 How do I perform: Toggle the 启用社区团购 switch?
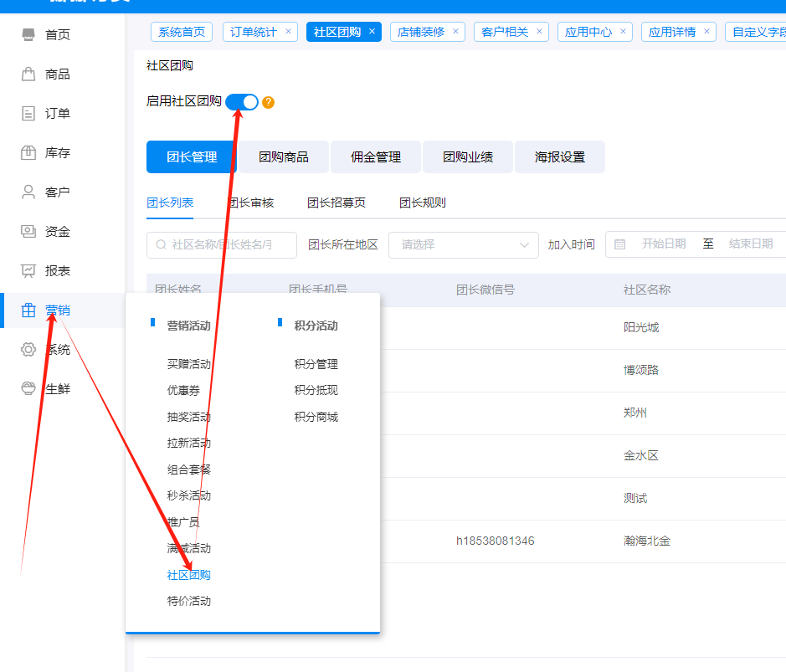pos(242,102)
